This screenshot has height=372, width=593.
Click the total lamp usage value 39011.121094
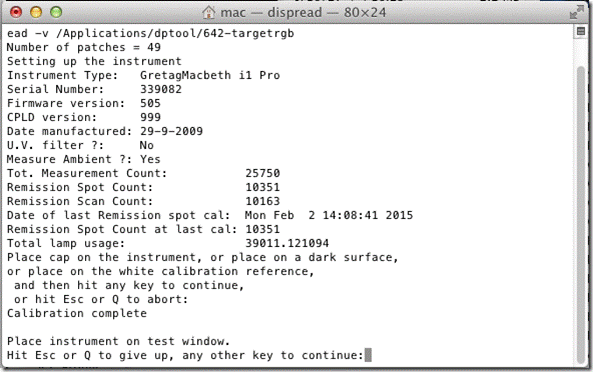(x=287, y=243)
